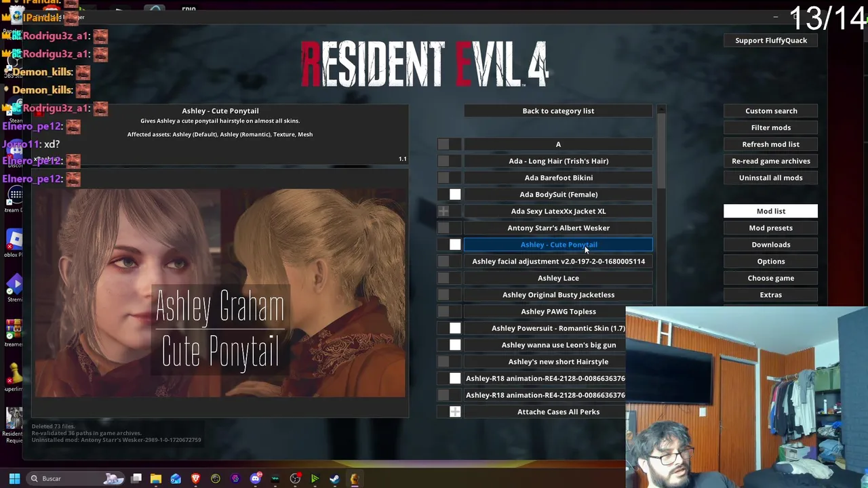Open the Support FluffyQuack link

[771, 40]
